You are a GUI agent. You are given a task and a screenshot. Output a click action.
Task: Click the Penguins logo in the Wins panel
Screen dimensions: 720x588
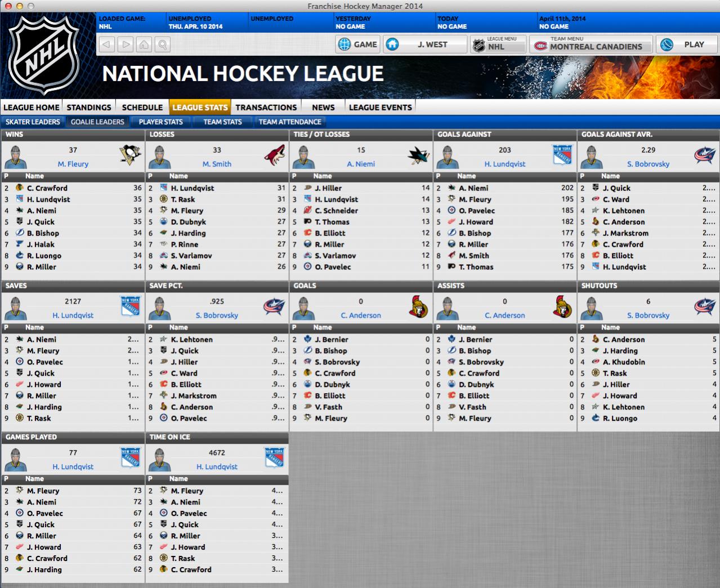pyautogui.click(x=130, y=155)
